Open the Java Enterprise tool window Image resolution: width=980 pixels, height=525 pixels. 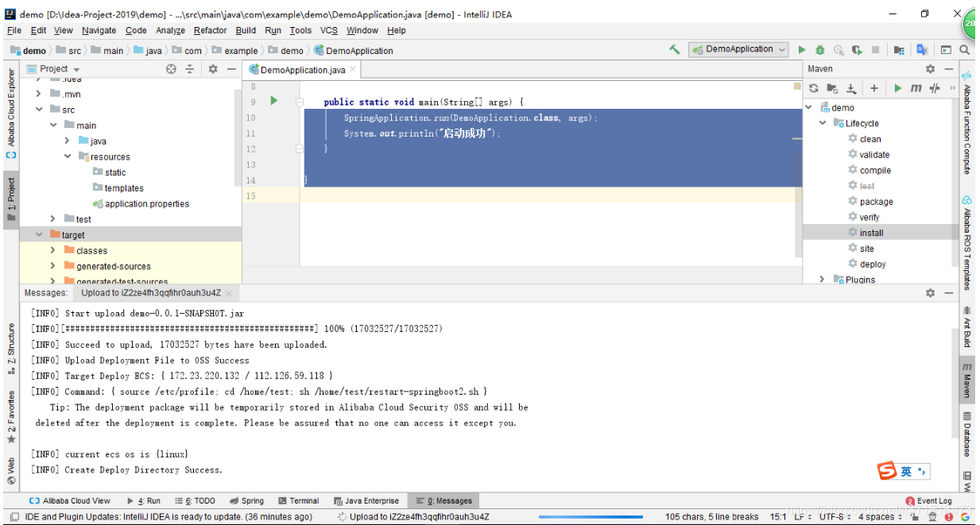coord(366,501)
